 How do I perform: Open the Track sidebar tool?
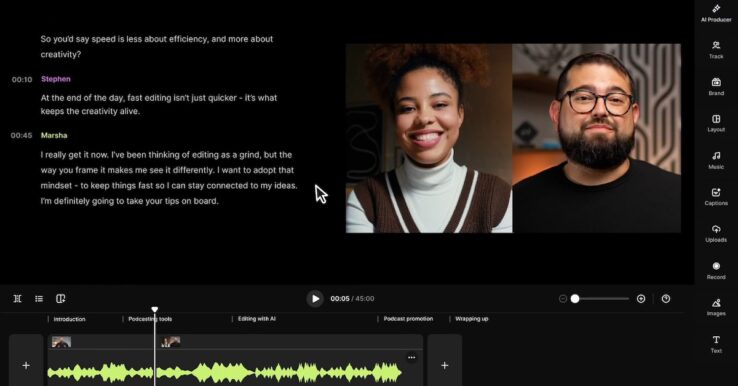(x=716, y=49)
